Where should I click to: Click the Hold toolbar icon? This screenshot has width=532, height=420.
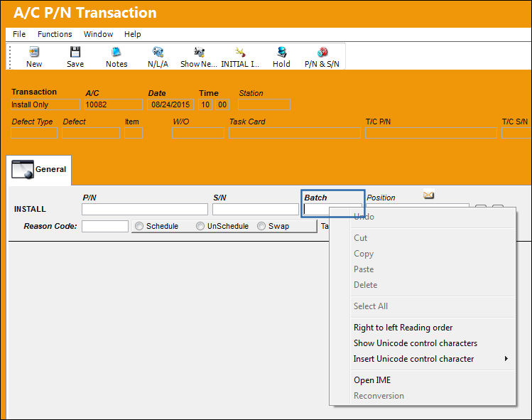tap(281, 52)
